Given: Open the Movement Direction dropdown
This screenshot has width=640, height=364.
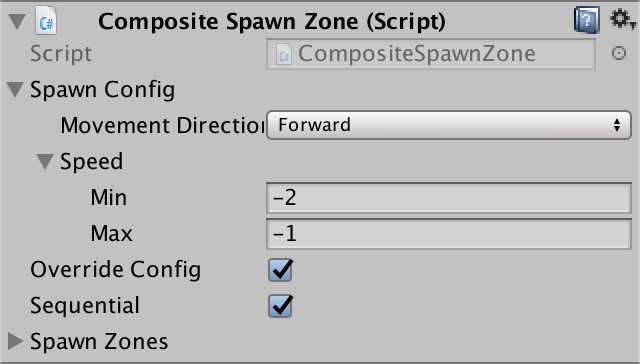Looking at the screenshot, I should (x=449, y=125).
